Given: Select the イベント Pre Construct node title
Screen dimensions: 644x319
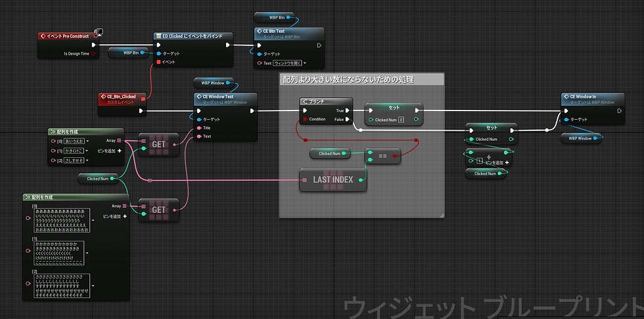Looking at the screenshot, I should pos(67,36).
